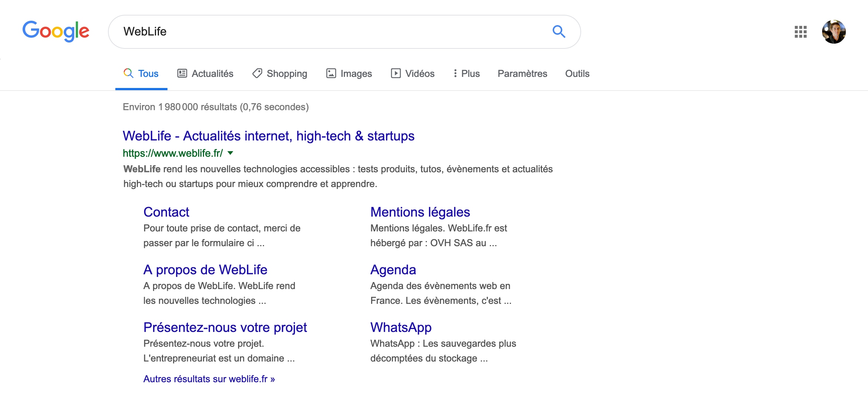Viewport: 868px width, 397px height.
Task: Click the Google logo
Action: pos(56,31)
